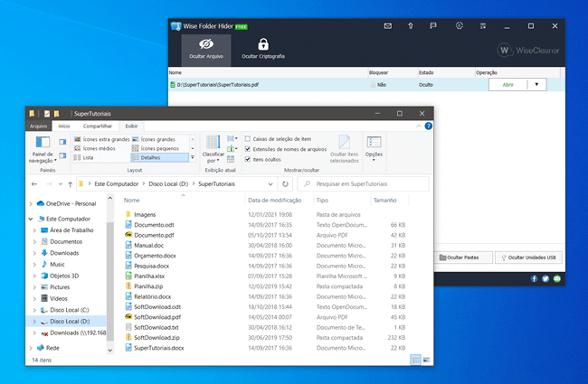Open the Arquivo menu tab
Image resolution: width=588 pixels, height=384 pixels.
point(38,126)
